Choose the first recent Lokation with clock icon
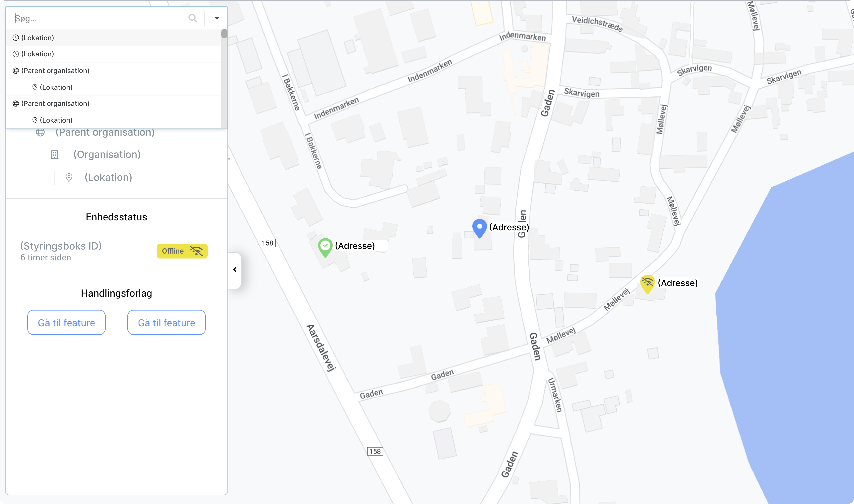This screenshot has height=504, width=854. pyautogui.click(x=114, y=38)
